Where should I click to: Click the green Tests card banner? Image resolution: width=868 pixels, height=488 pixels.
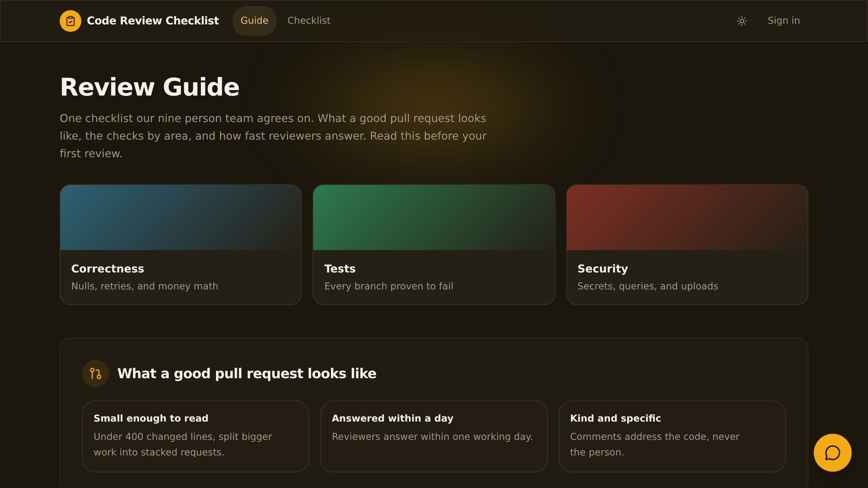point(434,217)
